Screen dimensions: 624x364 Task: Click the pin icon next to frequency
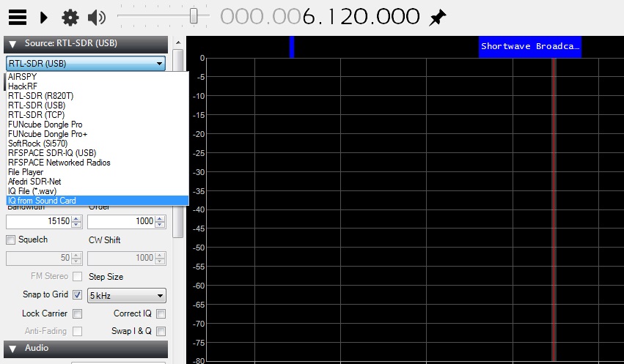click(x=437, y=18)
